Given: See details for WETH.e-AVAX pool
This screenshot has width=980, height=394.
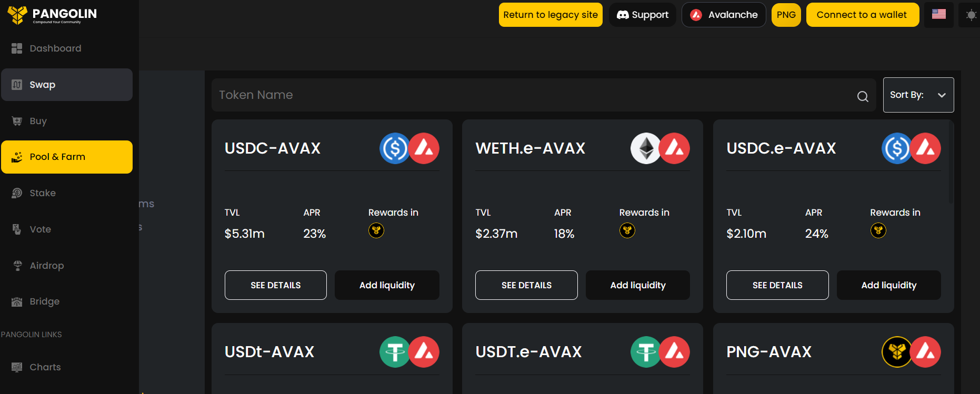Looking at the screenshot, I should tap(526, 285).
